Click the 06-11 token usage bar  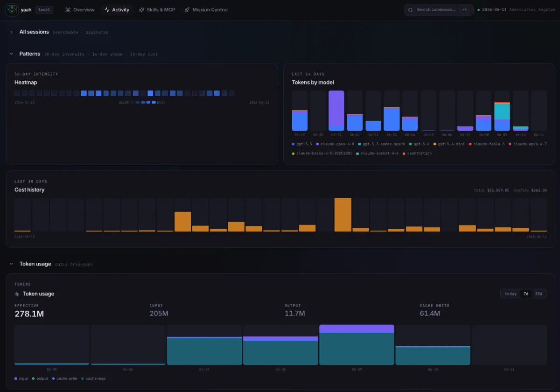coord(509,345)
